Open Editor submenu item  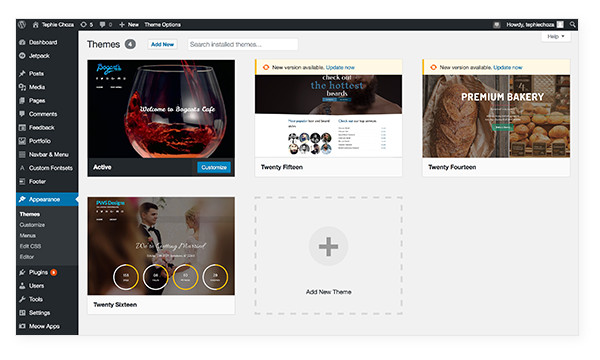pyautogui.click(x=27, y=257)
